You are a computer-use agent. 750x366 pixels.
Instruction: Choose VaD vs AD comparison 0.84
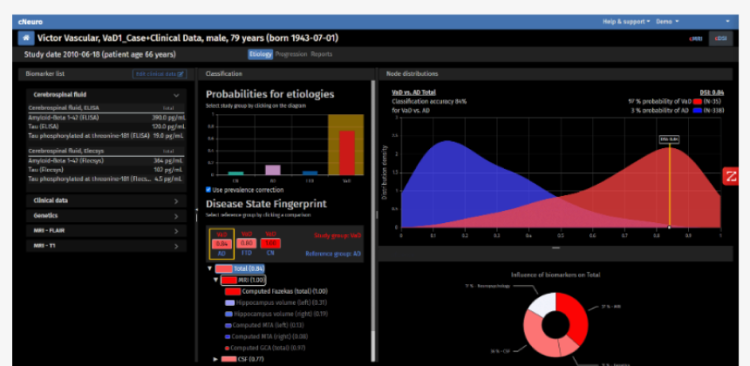coord(221,244)
